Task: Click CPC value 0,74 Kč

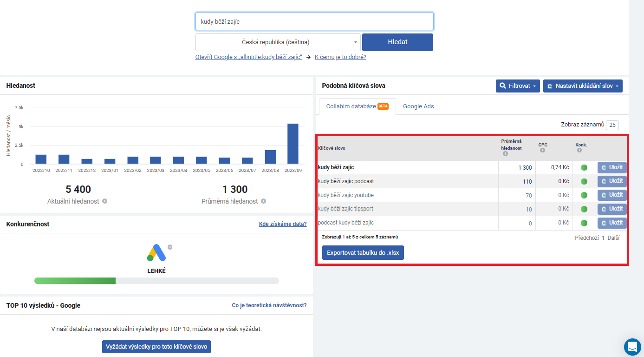Action: [560, 167]
